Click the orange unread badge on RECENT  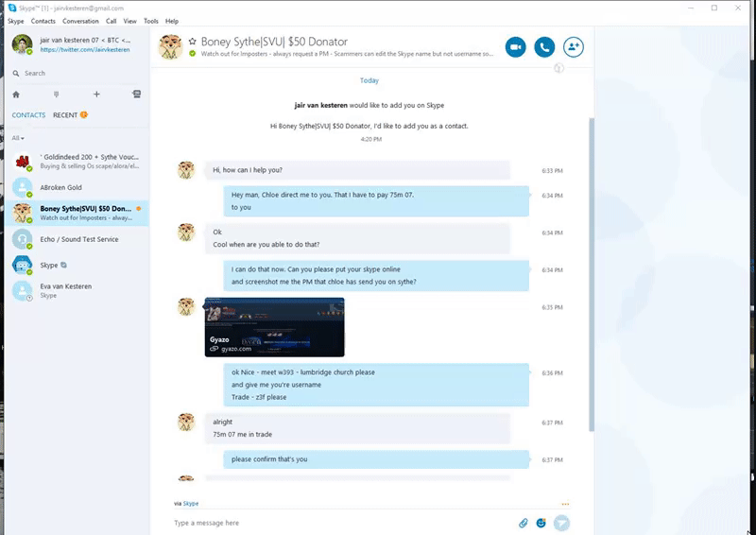(84, 114)
